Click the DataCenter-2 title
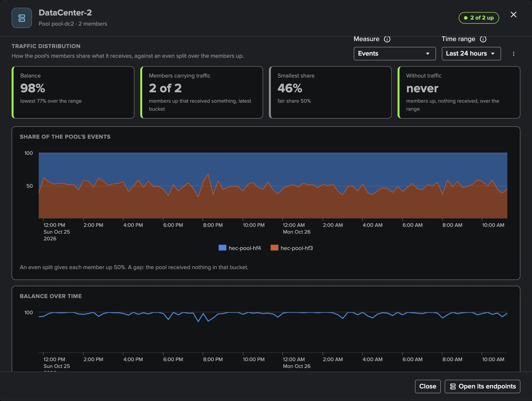This screenshot has height=401, width=532. click(65, 13)
